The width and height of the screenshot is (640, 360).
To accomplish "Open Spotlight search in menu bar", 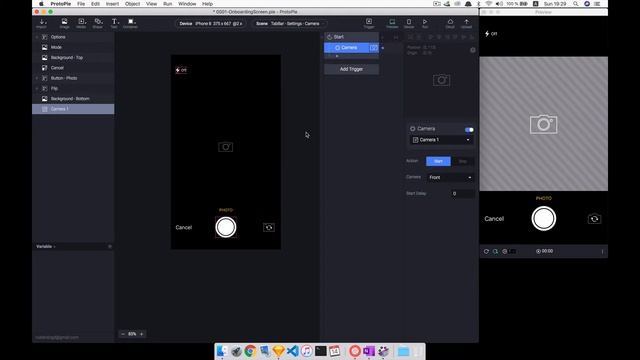I will coord(576,4).
